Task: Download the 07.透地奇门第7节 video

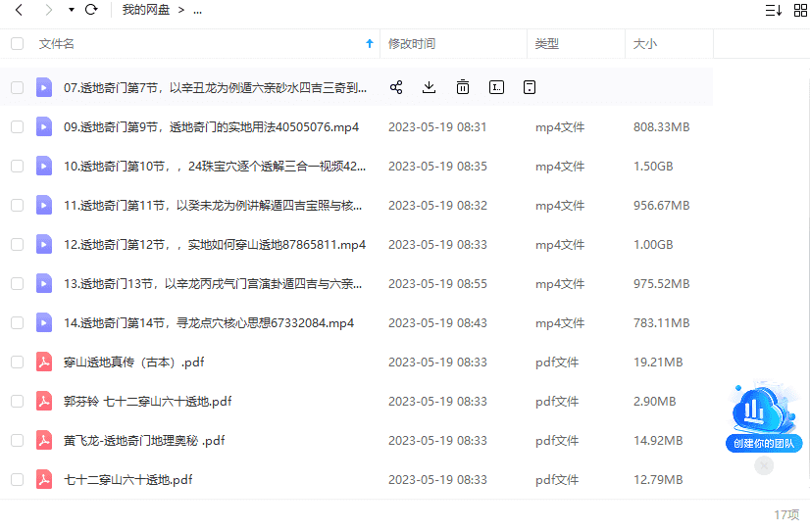Action: click(x=429, y=87)
